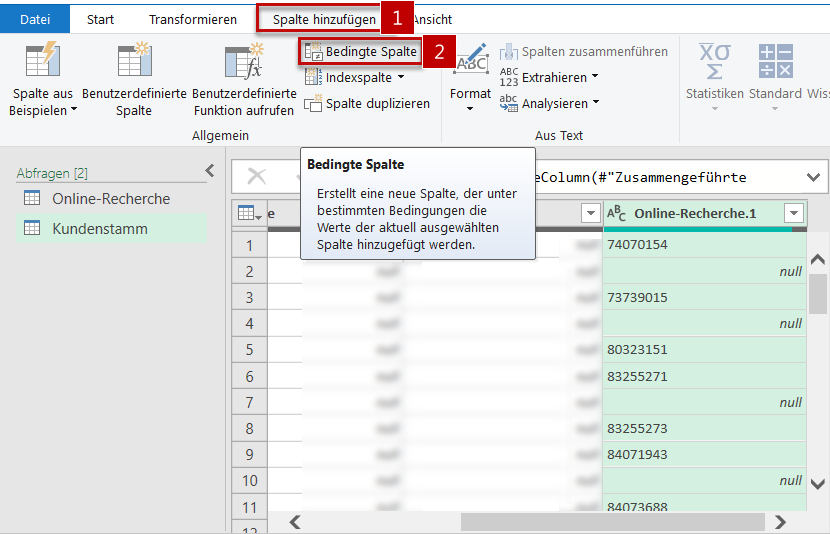This screenshot has height=534, width=830.
Task: Click the Format ABC icon
Action: click(x=471, y=60)
